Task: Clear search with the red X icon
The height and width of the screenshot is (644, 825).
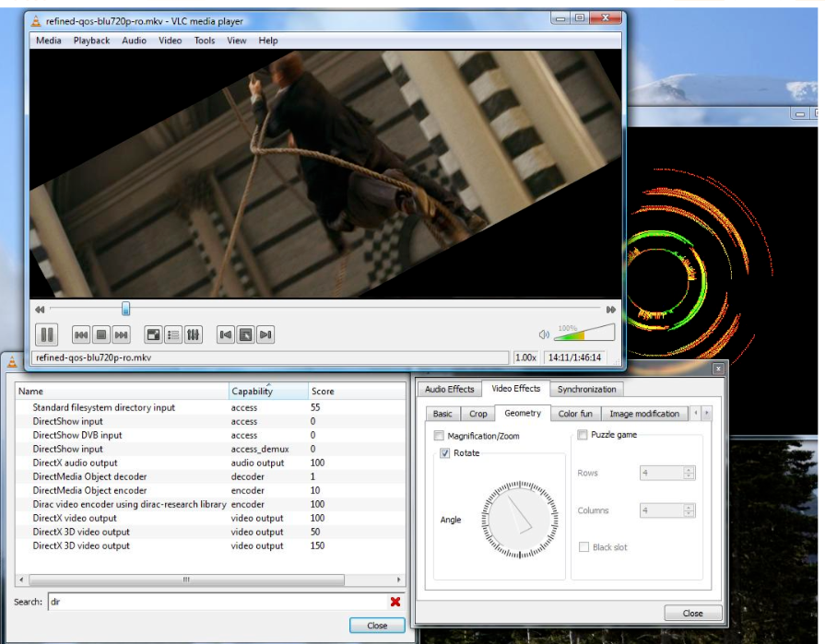Action: 395,602
